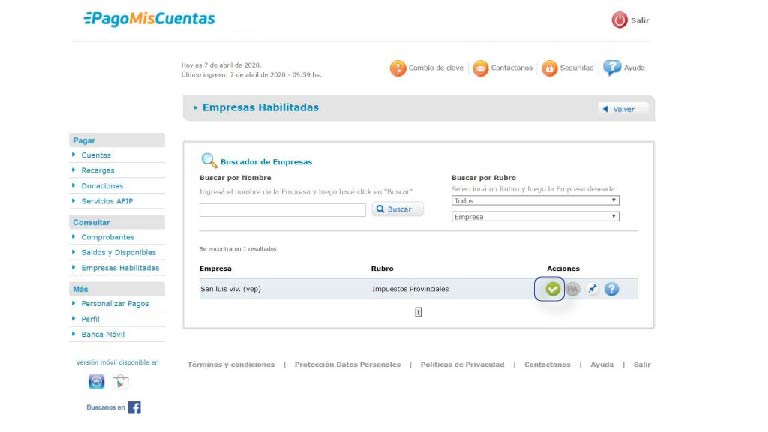Open the Facebook icon link

134,407
